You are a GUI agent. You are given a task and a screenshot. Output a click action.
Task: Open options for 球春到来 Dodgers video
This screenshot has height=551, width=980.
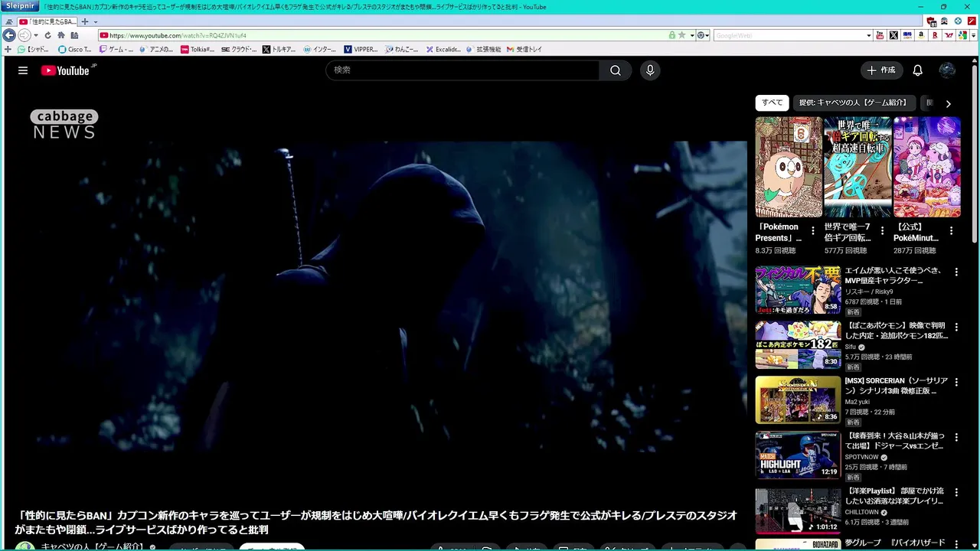click(x=956, y=437)
